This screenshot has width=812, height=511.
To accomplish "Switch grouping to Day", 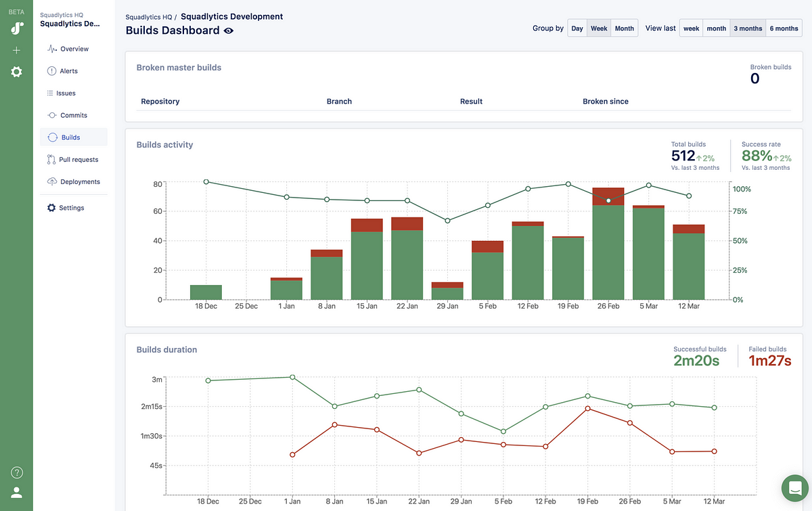I will [x=577, y=28].
